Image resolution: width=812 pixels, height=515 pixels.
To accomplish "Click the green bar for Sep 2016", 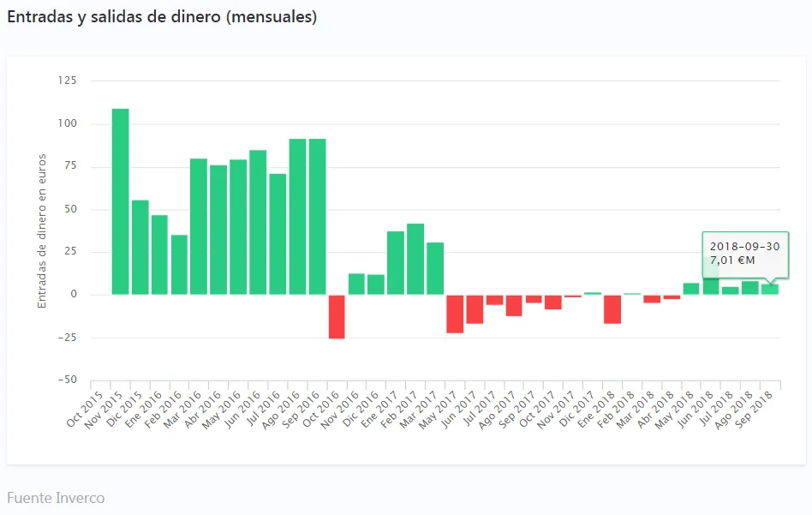I will 317,216.
